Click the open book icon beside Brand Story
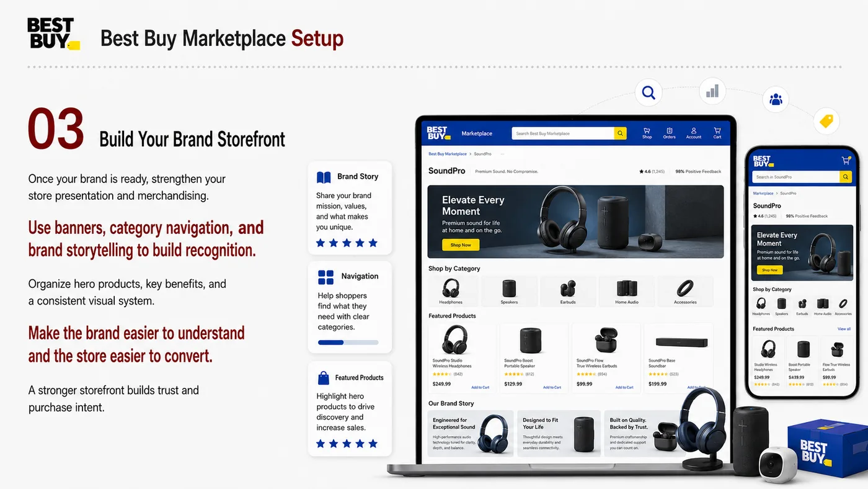 324,177
